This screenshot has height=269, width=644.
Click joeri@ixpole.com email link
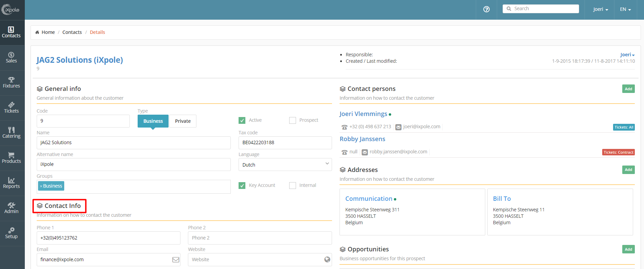[x=422, y=127]
